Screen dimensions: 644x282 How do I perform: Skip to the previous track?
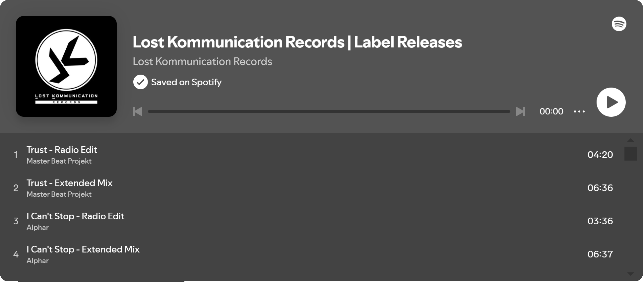(x=138, y=111)
